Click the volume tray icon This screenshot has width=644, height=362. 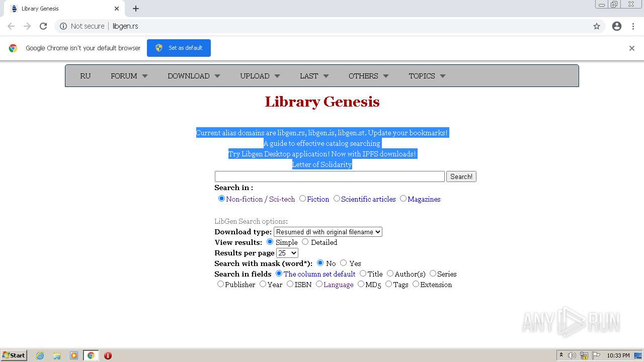(572, 355)
